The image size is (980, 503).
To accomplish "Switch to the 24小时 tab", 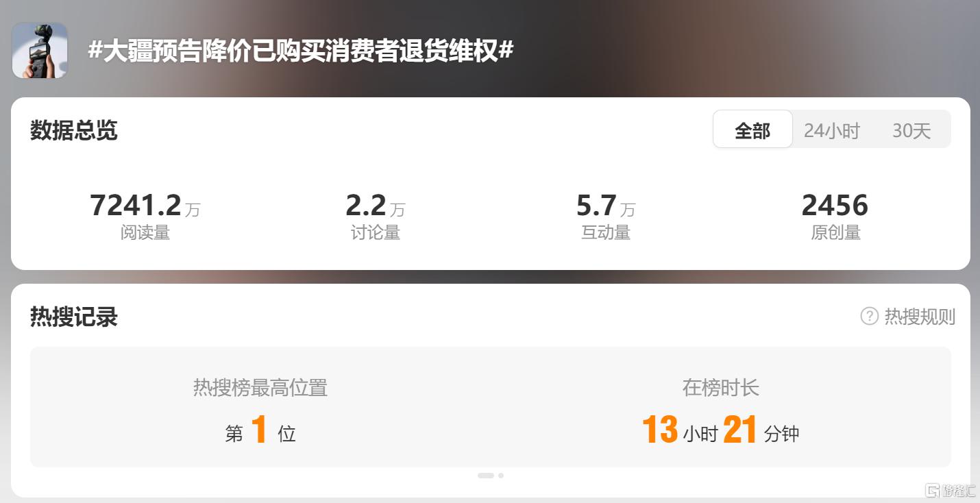I will coord(832,130).
